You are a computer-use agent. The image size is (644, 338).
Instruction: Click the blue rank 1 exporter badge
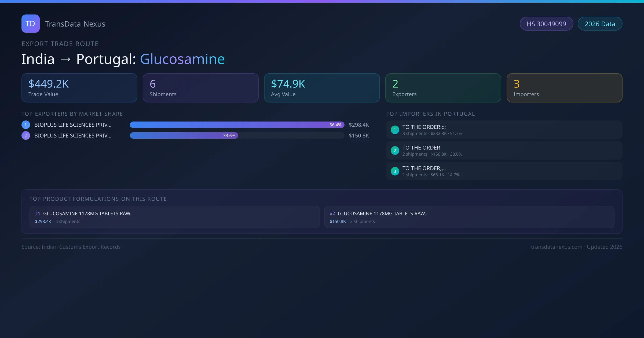[x=26, y=125]
